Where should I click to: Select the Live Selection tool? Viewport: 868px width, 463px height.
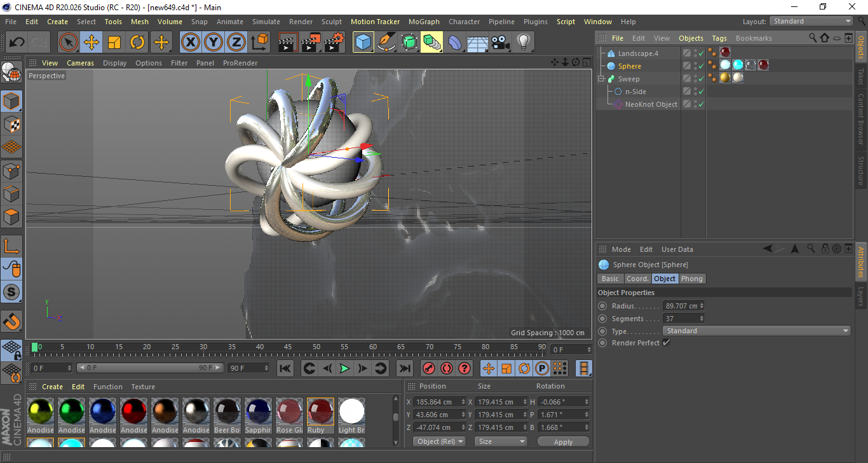pos(69,43)
